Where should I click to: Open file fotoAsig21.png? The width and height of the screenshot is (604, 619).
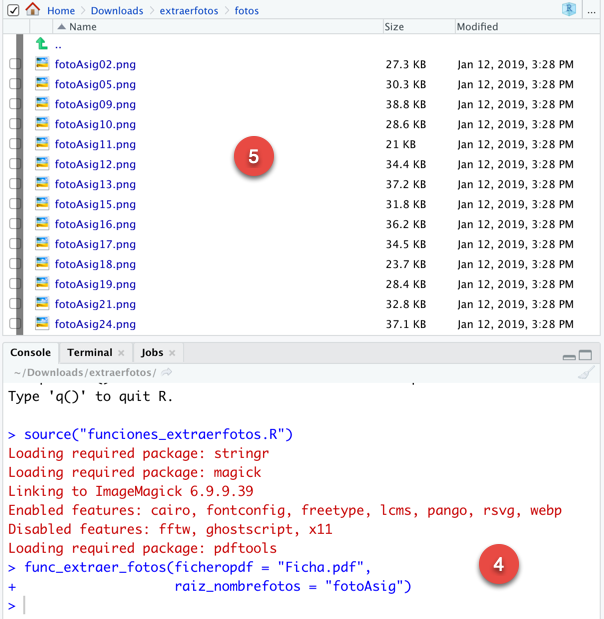point(95,304)
